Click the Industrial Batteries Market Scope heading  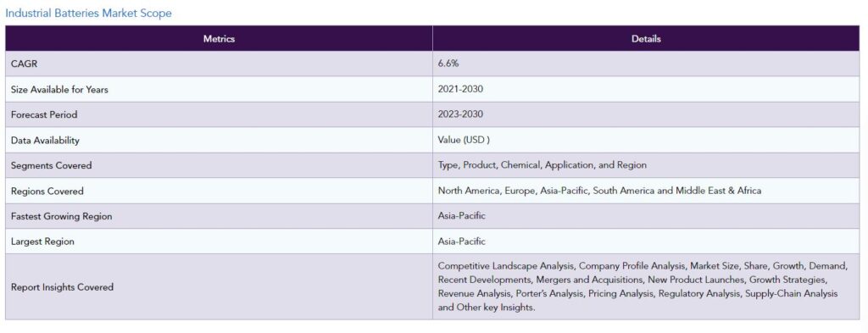click(88, 14)
